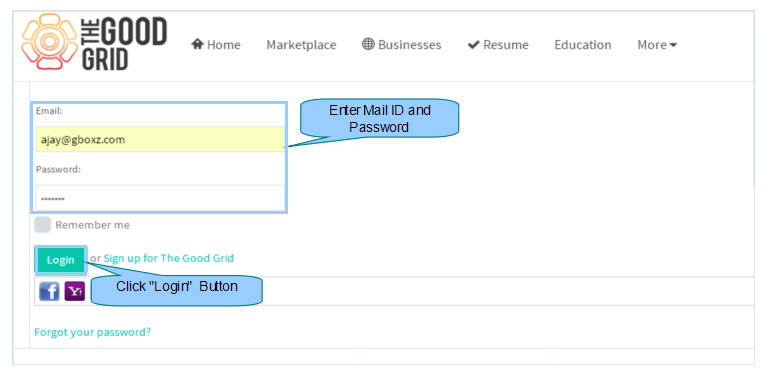Screen dimensions: 768x379
Task: Click the Password input field
Action: [160, 198]
